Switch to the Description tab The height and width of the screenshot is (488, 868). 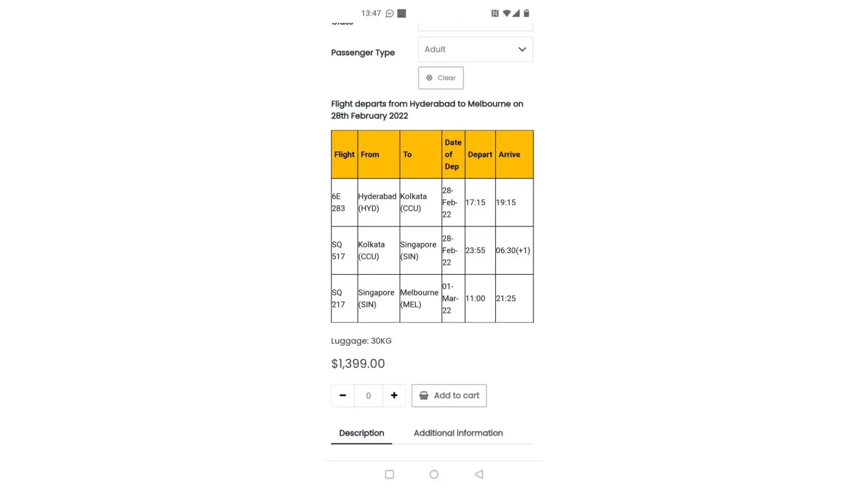[x=361, y=433]
